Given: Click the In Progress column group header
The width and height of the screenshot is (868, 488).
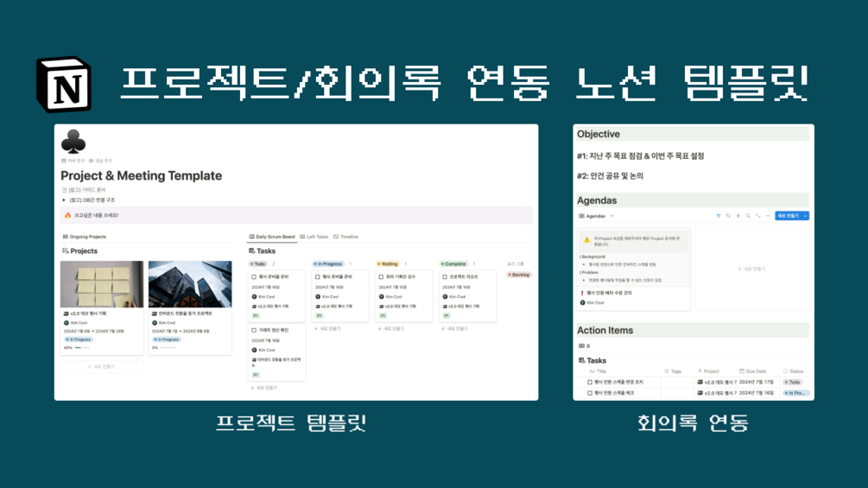Looking at the screenshot, I should click(328, 264).
